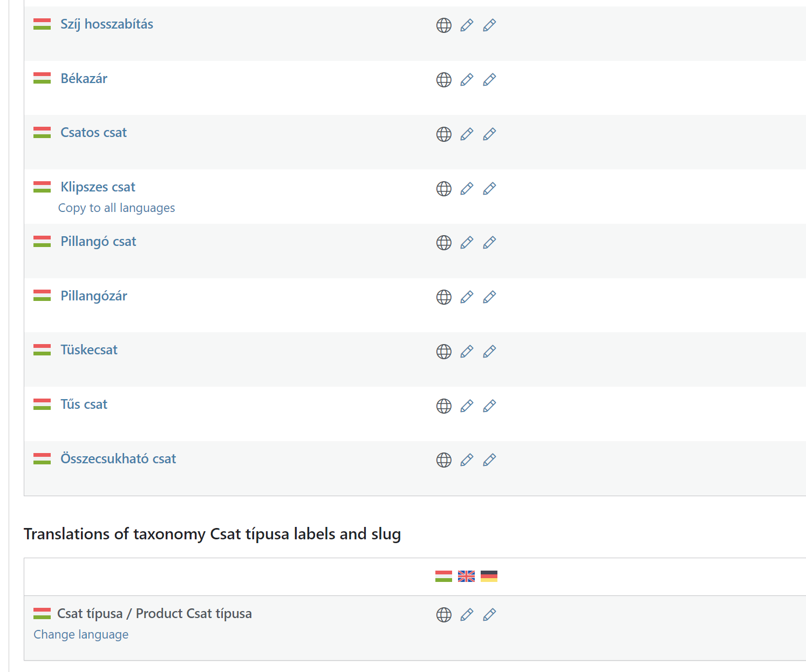
Task: Click German flag in translations header
Action: tap(489, 577)
